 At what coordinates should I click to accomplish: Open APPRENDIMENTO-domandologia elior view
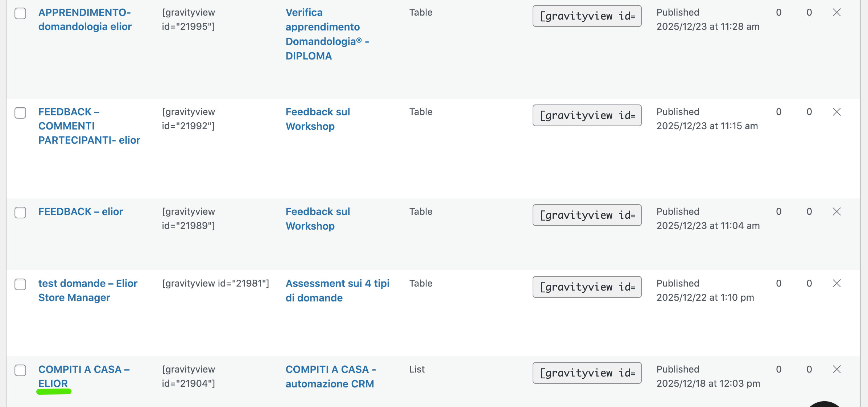click(85, 20)
